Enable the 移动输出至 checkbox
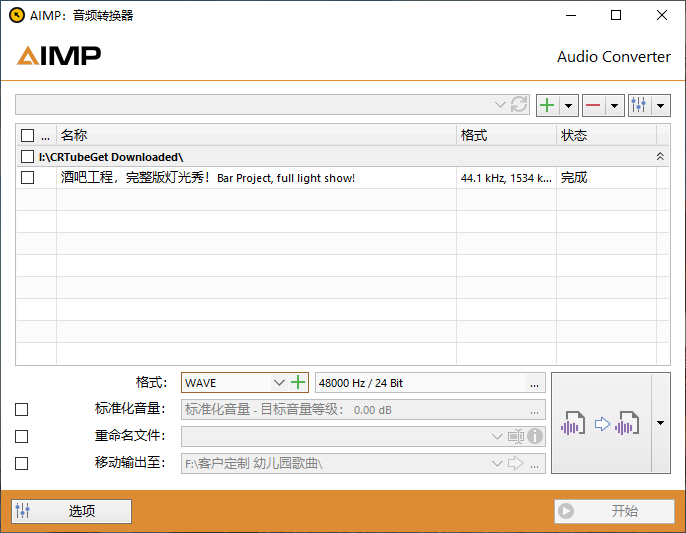Screen dimensions: 686x533 (x=21, y=463)
